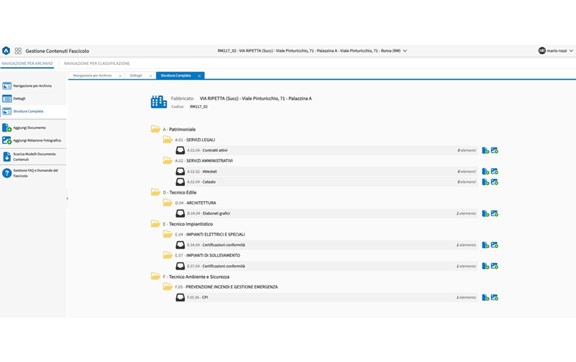Add document to E.07 Certificazioni conformità row

click(x=485, y=266)
